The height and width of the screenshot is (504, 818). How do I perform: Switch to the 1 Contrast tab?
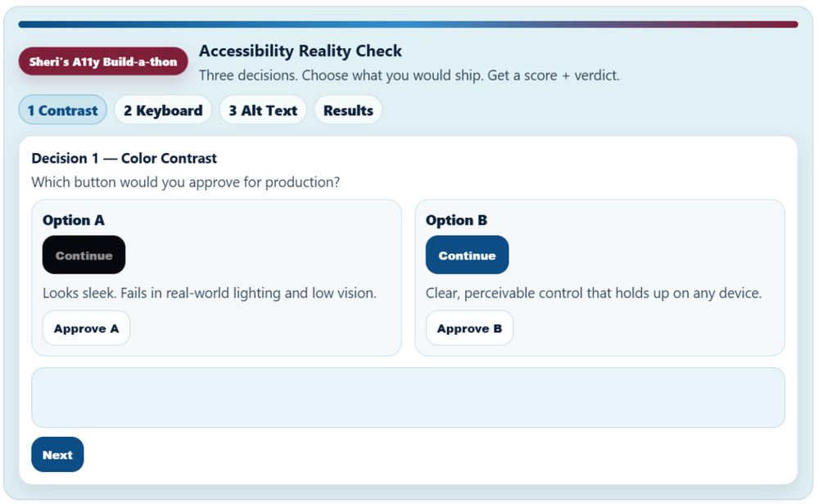[62, 110]
